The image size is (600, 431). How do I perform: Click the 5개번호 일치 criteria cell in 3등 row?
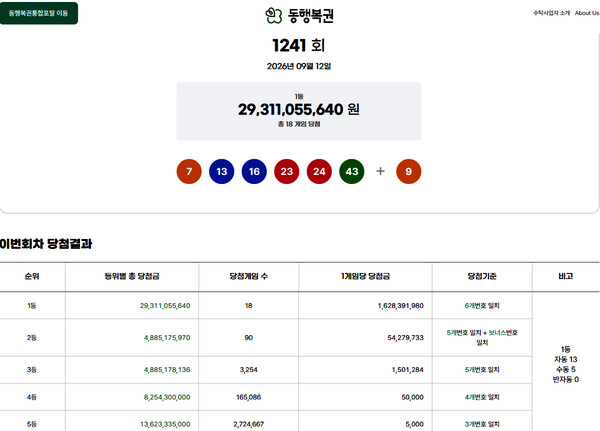click(x=482, y=370)
